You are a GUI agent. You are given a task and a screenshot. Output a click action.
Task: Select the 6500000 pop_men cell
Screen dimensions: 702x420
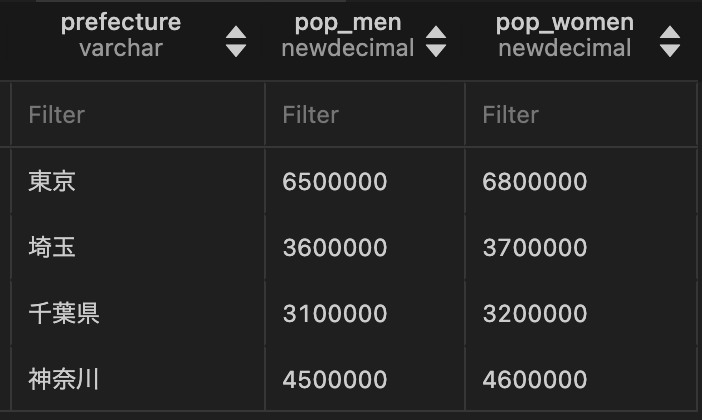(365, 181)
